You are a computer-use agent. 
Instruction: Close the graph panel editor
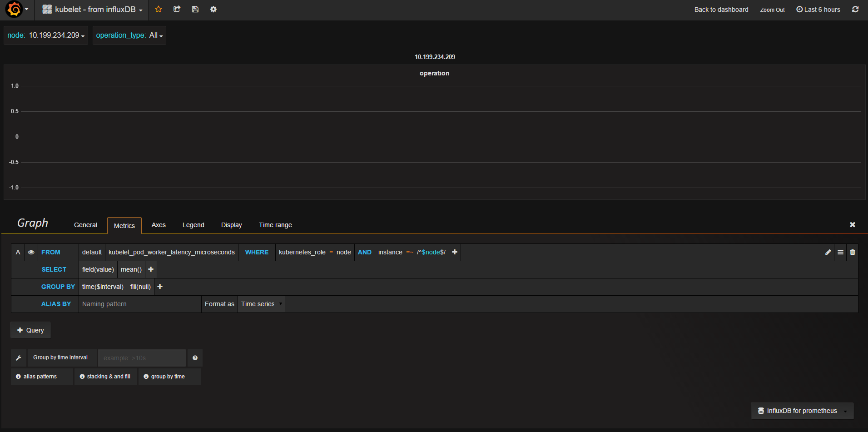853,225
